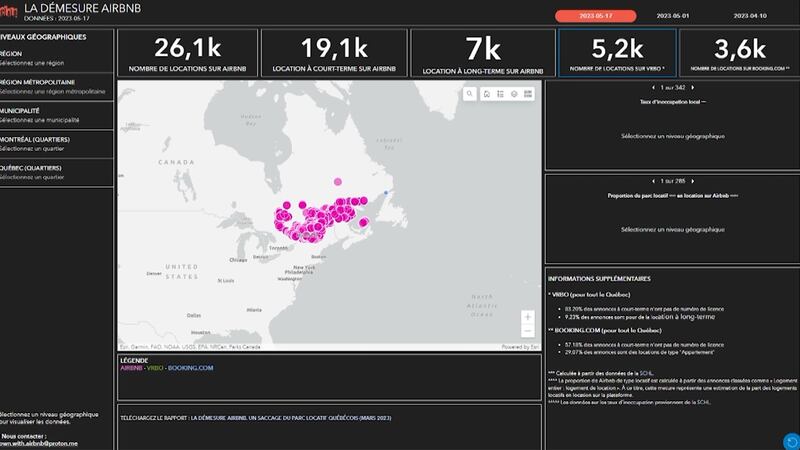Screen dimensions: 800x450
Task: Click the proton.me contact email link
Action: [x=40, y=443]
